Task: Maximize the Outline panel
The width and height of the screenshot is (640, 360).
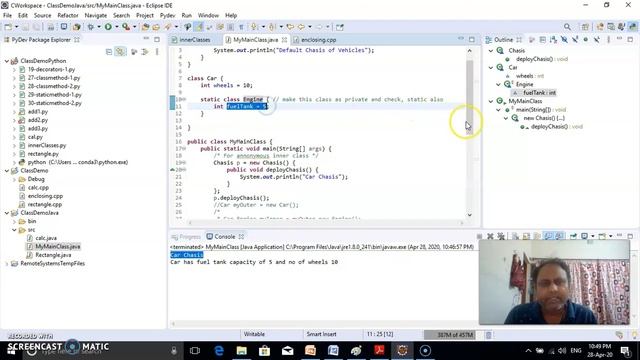Action: point(630,40)
